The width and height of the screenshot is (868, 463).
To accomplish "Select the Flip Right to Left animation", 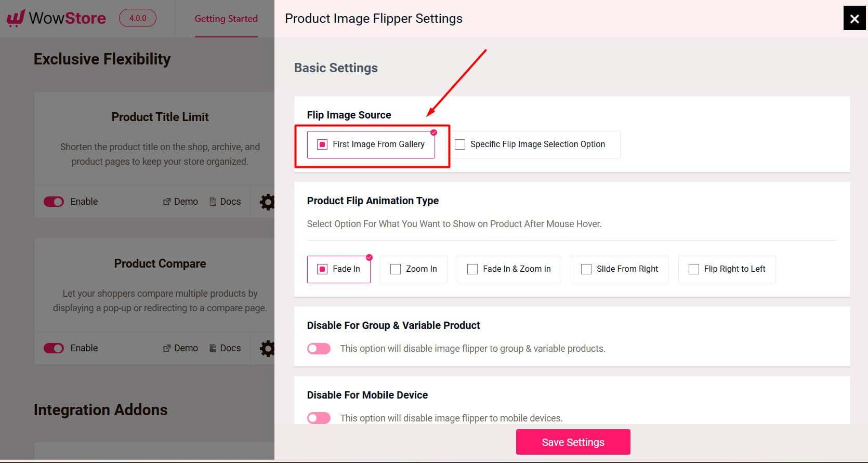I will [693, 269].
